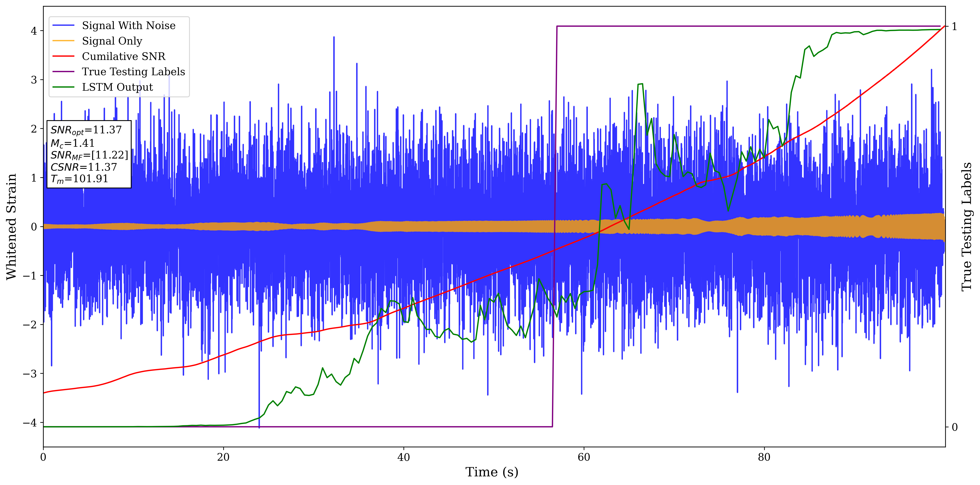Click the y-axis tick label 3

pos(34,80)
